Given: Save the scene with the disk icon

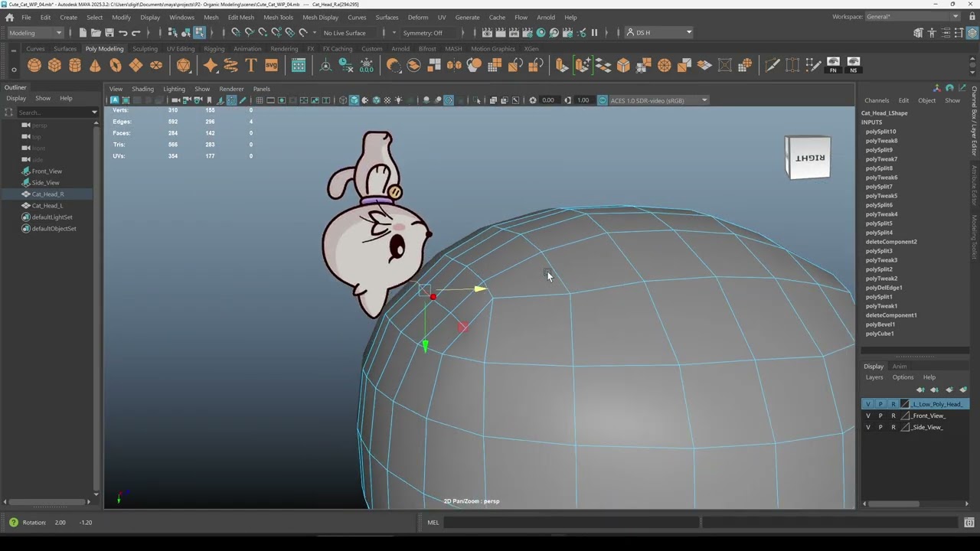Looking at the screenshot, I should pyautogui.click(x=109, y=32).
